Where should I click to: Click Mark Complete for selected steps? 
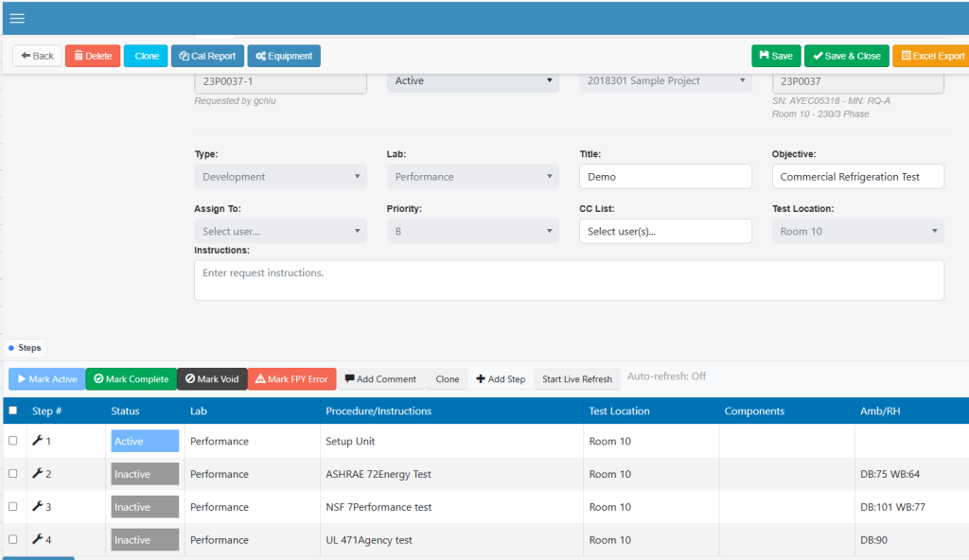point(131,379)
